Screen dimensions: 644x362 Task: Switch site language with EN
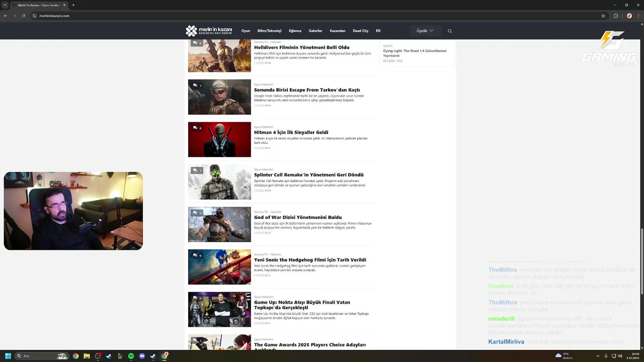click(x=378, y=31)
